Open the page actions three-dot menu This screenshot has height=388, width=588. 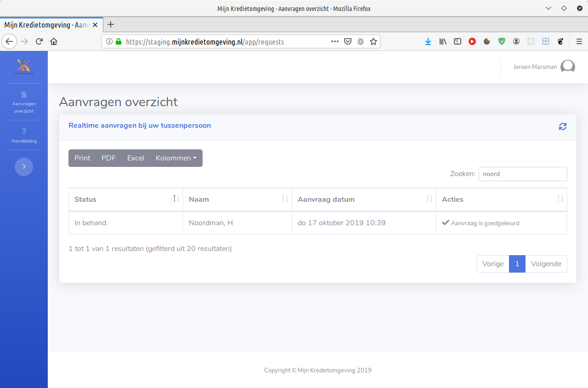tap(335, 41)
